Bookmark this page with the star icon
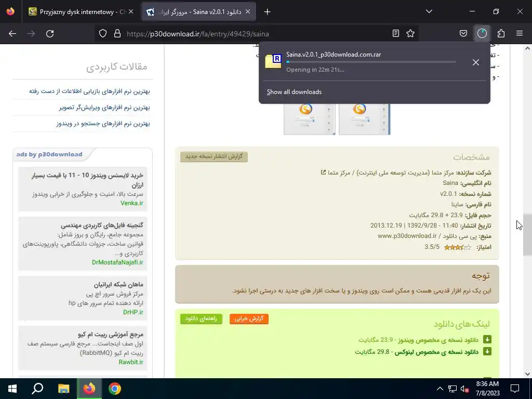This screenshot has height=399, width=532. pos(410,34)
